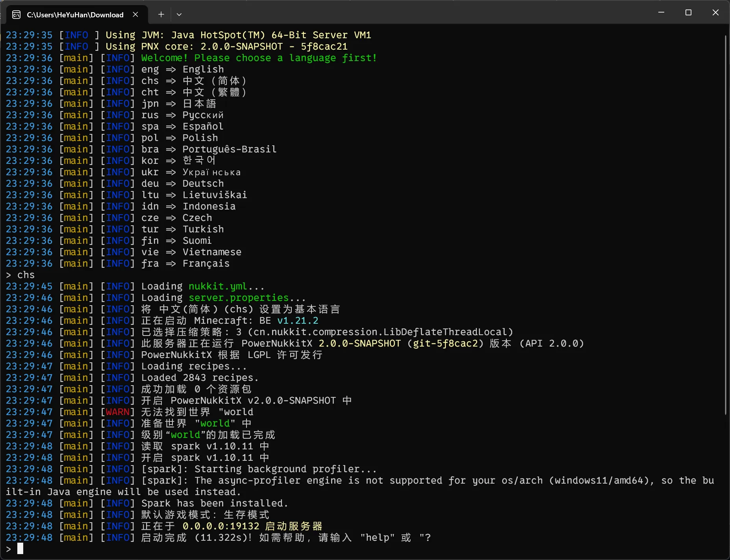This screenshot has height=560, width=730.
Task: Click the Minecraft version v1.21.2 text
Action: [298, 321]
